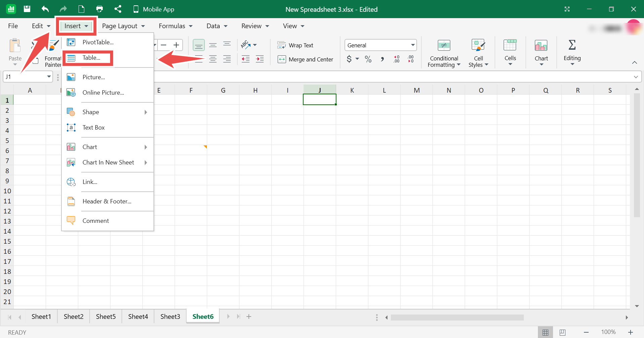Image resolution: width=644 pixels, height=338 pixels.
Task: Open the File menu
Action: [13, 26]
